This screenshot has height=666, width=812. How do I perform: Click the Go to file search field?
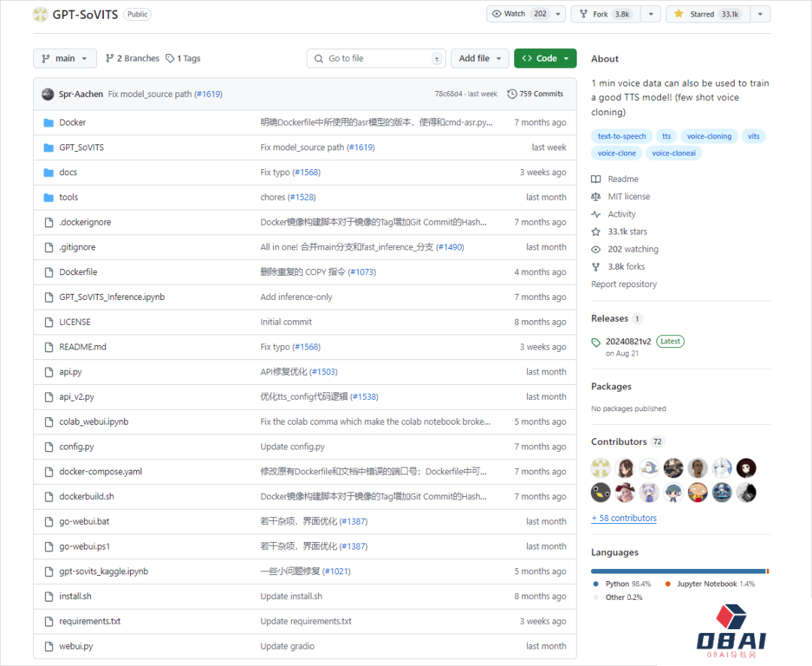pyautogui.click(x=376, y=59)
